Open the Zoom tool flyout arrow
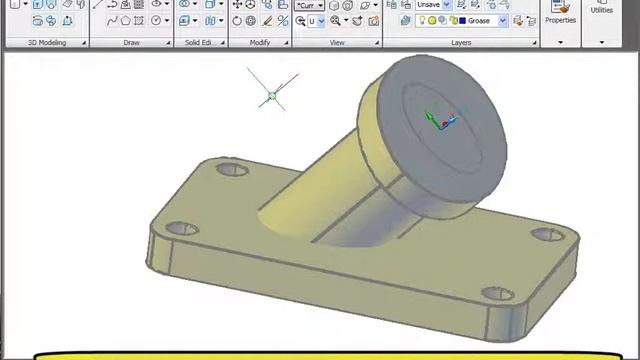This screenshot has height=360, width=640. (x=346, y=20)
